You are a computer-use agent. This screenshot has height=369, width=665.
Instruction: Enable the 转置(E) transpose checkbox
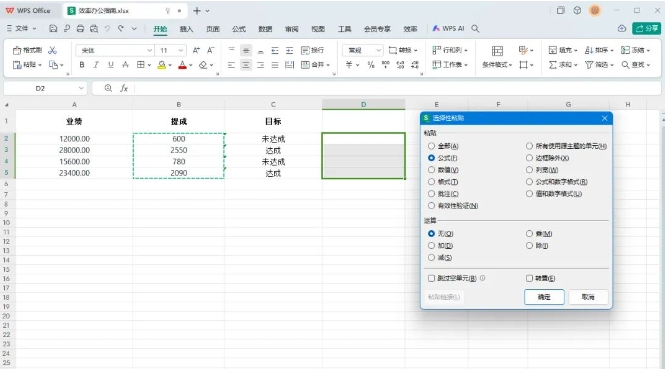point(529,278)
